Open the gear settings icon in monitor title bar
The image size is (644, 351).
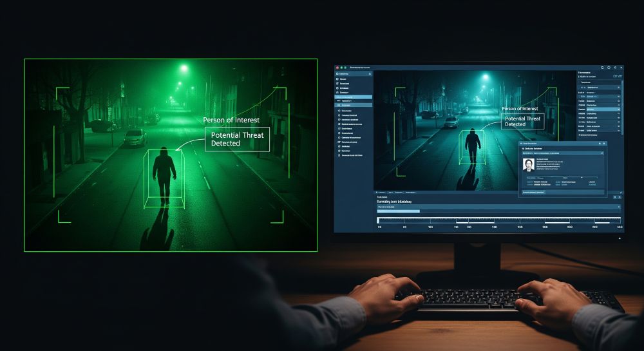(x=615, y=68)
